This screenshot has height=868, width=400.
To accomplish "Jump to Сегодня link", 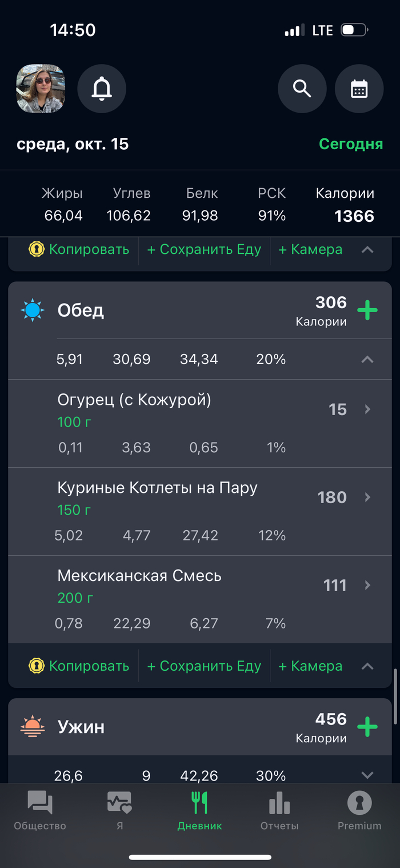I will click(x=350, y=144).
